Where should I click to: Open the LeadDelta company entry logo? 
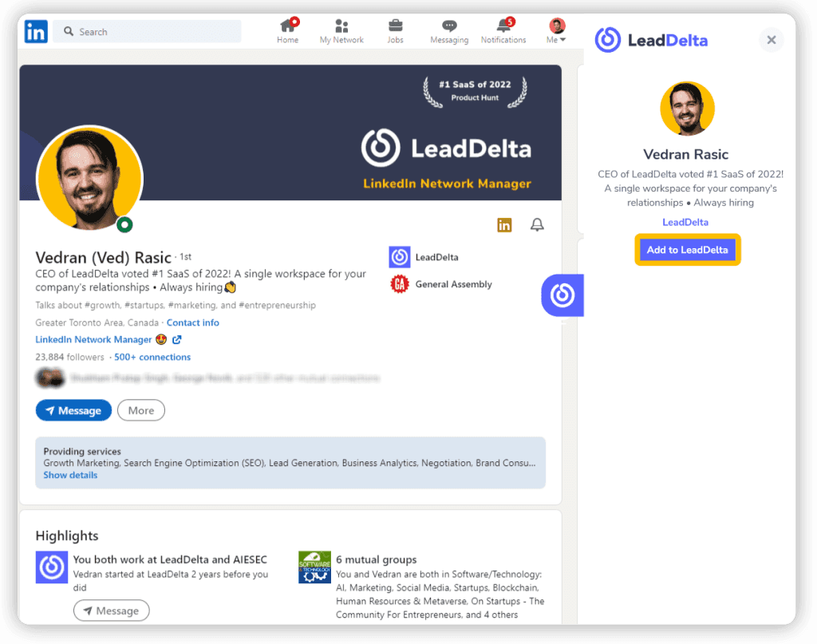400,257
